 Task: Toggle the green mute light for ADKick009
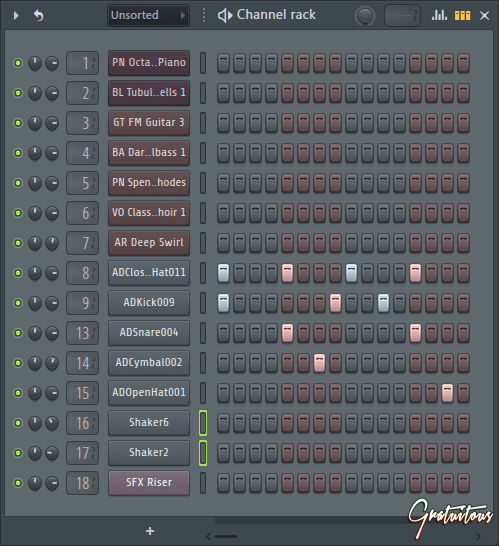pyautogui.click(x=18, y=303)
